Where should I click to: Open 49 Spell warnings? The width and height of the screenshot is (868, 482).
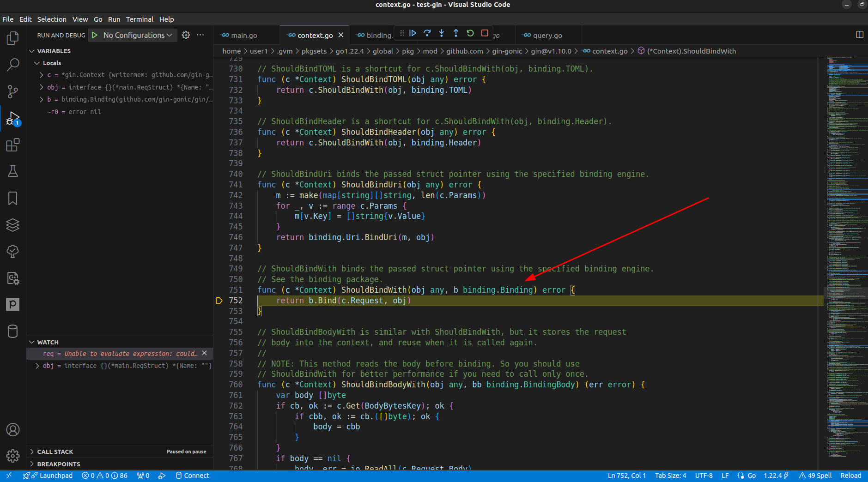click(815, 476)
